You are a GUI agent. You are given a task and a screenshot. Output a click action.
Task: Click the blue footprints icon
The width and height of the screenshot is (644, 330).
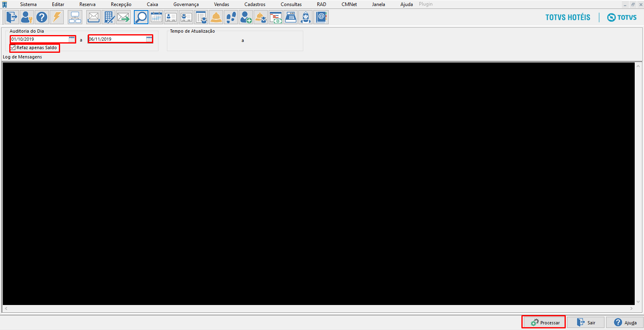pyautogui.click(x=231, y=17)
